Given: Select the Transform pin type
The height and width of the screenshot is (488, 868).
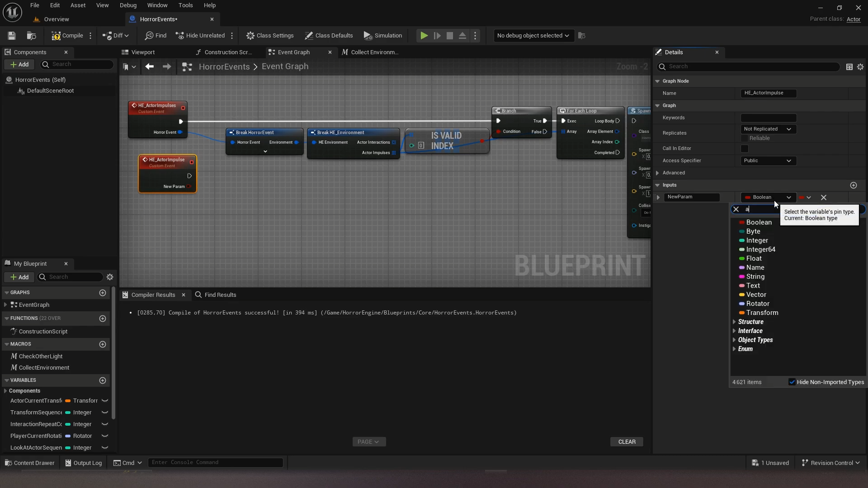Looking at the screenshot, I should point(762,313).
